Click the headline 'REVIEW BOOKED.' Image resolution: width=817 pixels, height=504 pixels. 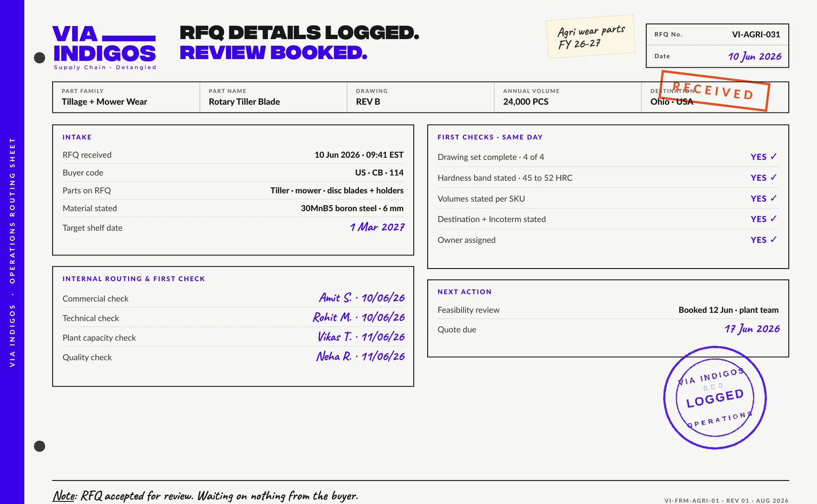(x=273, y=53)
